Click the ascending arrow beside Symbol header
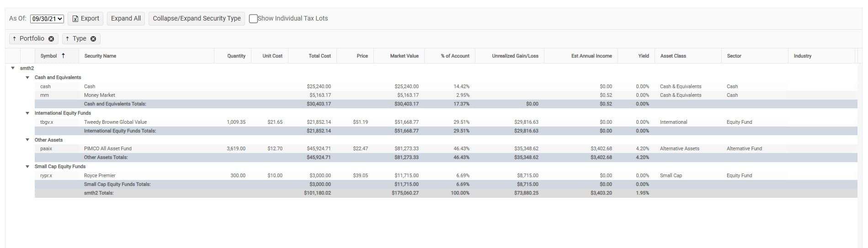The height and width of the screenshot is (248, 868). tap(63, 56)
